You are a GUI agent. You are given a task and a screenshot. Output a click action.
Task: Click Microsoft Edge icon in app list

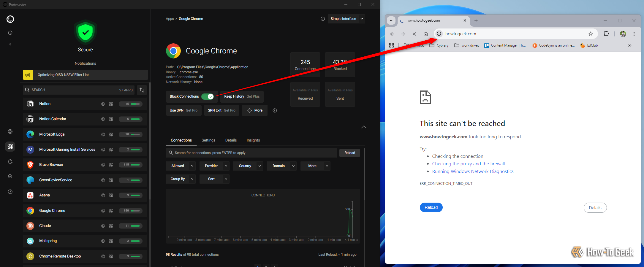(30, 134)
